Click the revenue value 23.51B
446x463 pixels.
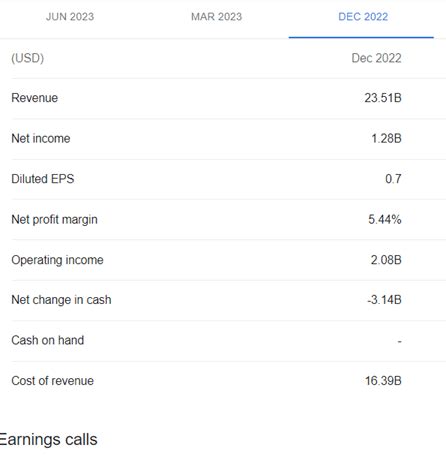383,98
